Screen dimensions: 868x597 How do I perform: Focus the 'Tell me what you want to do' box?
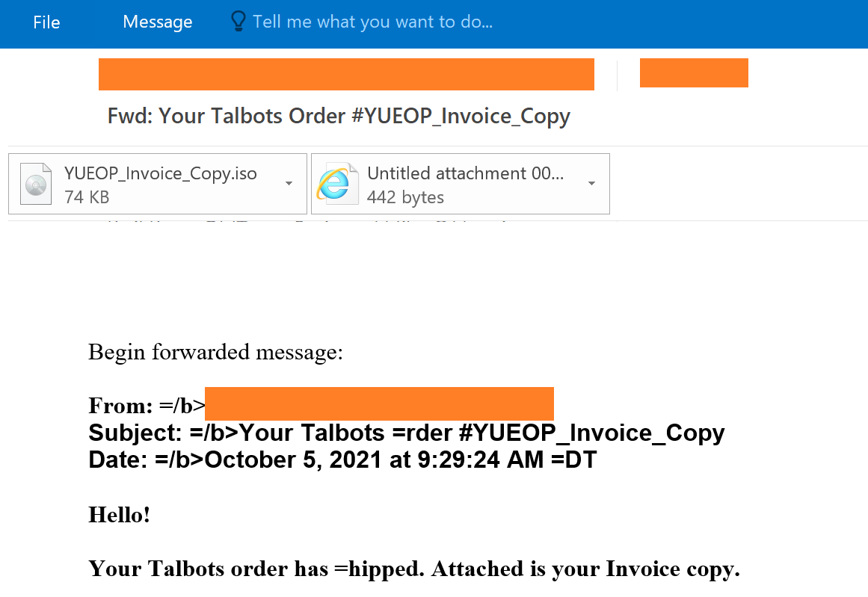372,22
